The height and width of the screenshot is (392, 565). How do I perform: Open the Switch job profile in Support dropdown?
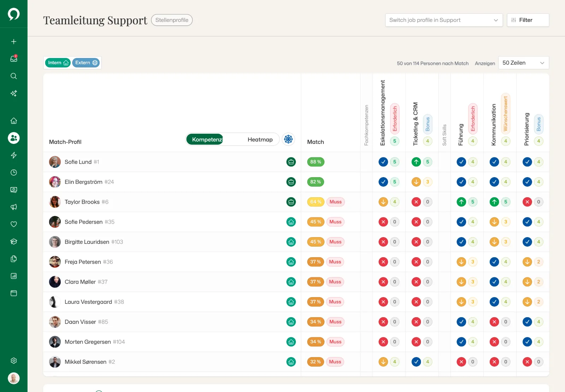(x=444, y=20)
